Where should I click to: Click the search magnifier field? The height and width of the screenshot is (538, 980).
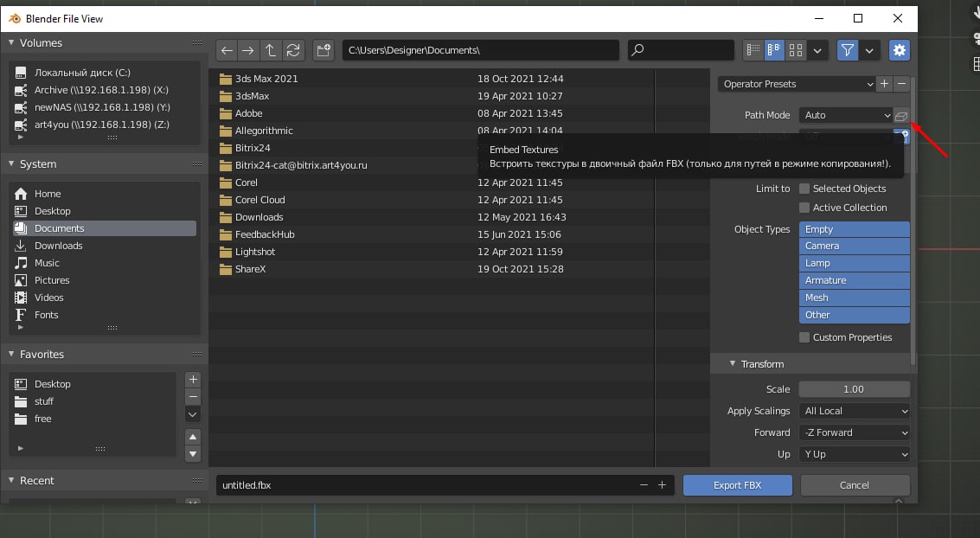(x=681, y=51)
